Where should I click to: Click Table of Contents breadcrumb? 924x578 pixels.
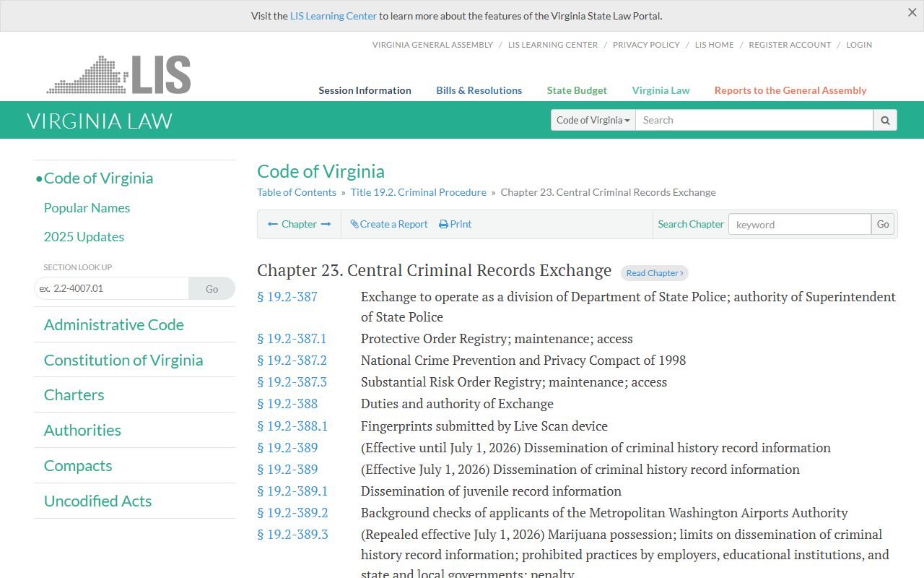[297, 192]
